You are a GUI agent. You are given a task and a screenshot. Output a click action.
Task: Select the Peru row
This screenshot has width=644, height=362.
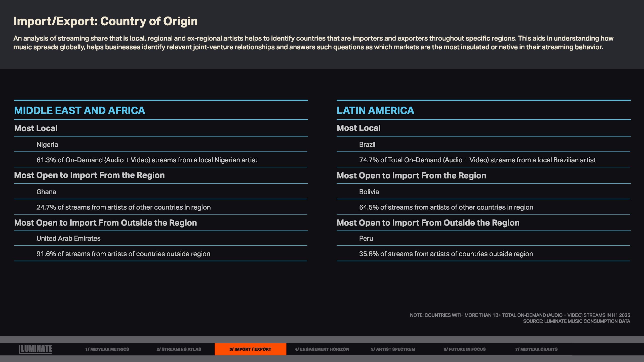point(366,238)
